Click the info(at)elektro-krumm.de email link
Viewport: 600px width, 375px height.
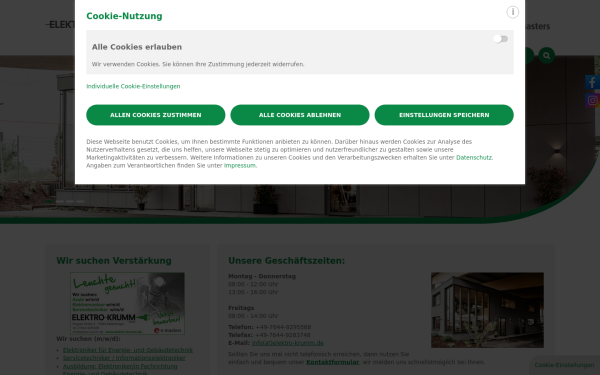[x=288, y=343]
